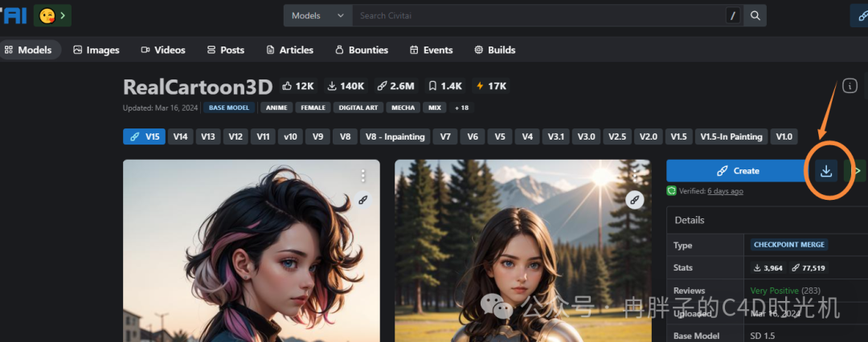Open the info icon at top right
The image size is (868, 342).
point(850,86)
